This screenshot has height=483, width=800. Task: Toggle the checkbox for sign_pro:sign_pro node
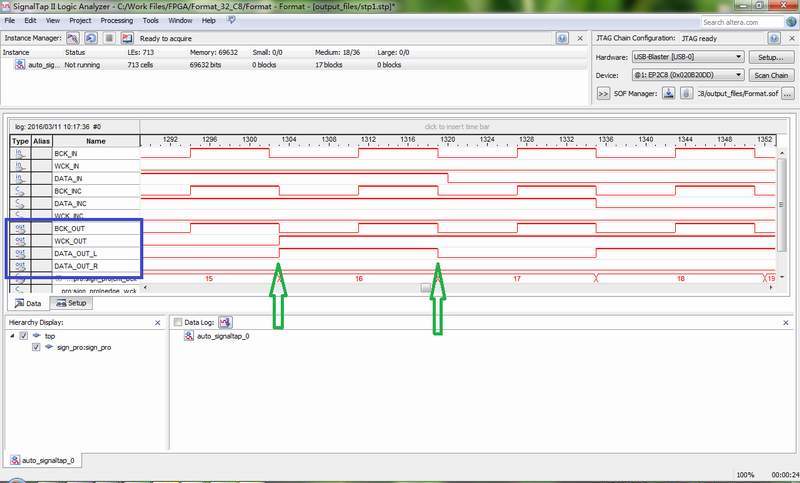pyautogui.click(x=36, y=347)
